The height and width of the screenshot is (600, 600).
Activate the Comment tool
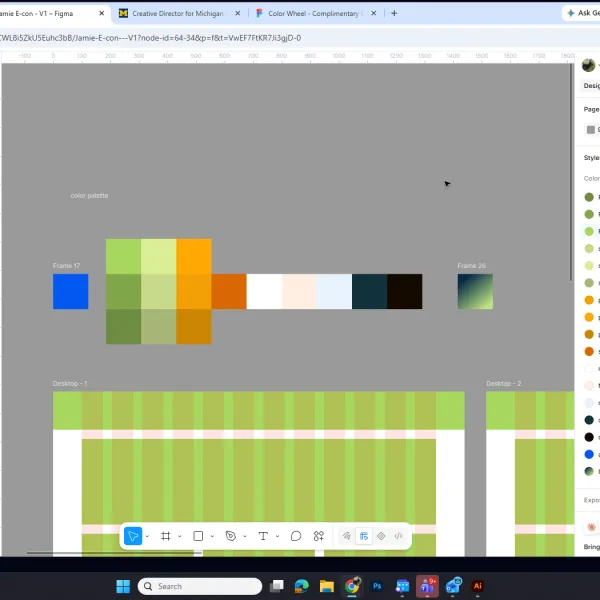(x=296, y=536)
